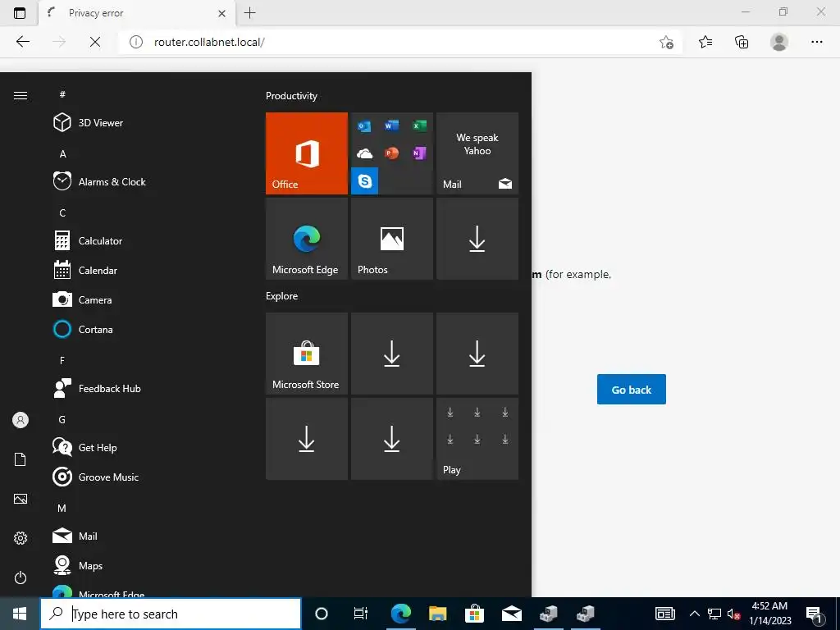Open Microsoft Store from the taskbar
The width and height of the screenshot is (840, 630).
tap(474, 614)
